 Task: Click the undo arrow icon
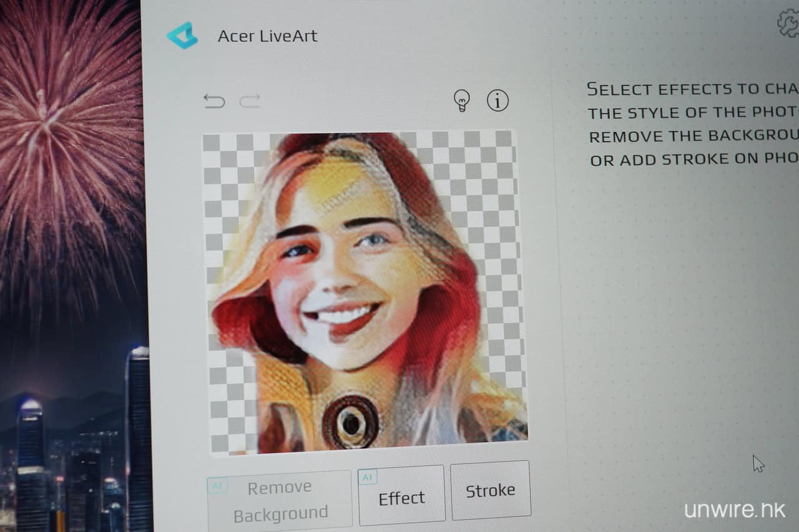tap(214, 101)
